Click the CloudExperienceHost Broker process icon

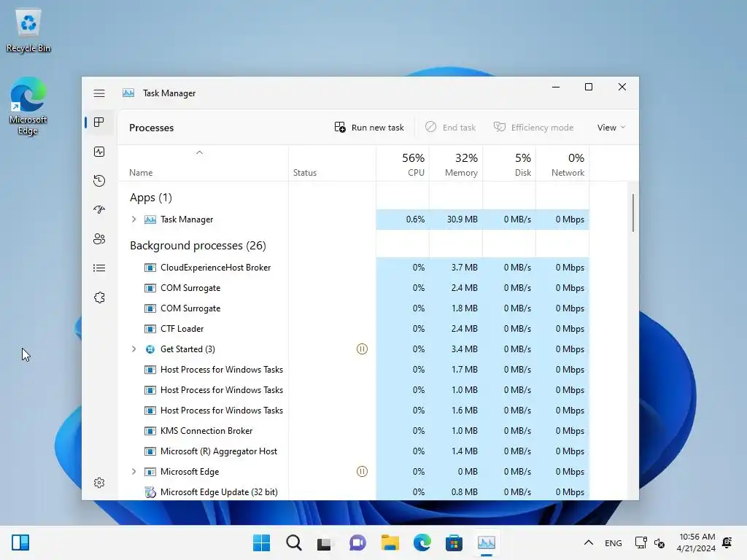coord(150,268)
